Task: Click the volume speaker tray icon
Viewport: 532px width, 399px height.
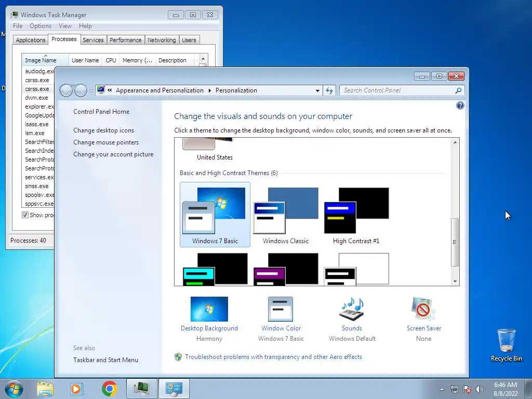Action: click(479, 389)
